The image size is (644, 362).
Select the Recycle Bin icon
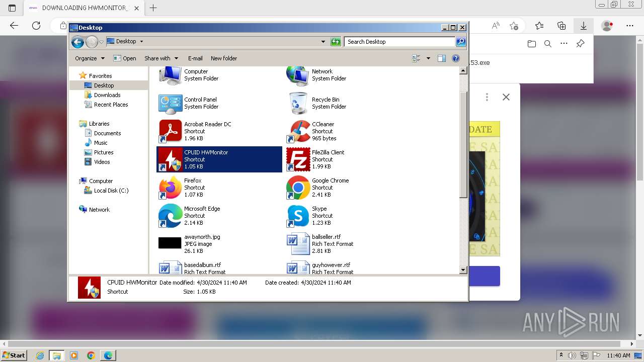[298, 103]
